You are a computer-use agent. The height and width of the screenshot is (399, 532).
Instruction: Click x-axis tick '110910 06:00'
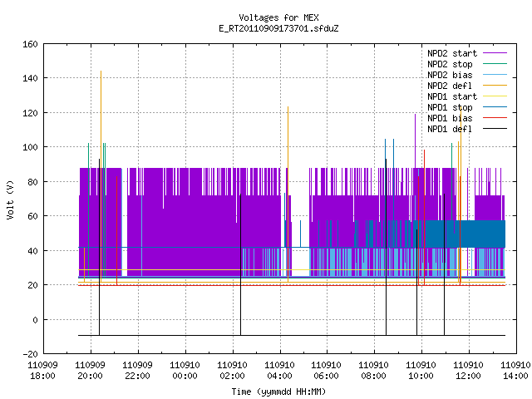[x=327, y=371]
